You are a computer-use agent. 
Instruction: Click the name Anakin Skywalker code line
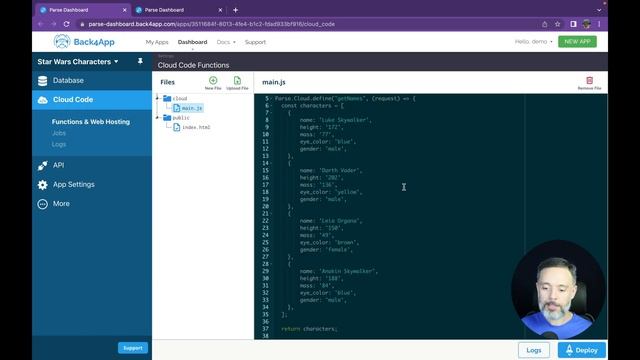pyautogui.click(x=339, y=271)
